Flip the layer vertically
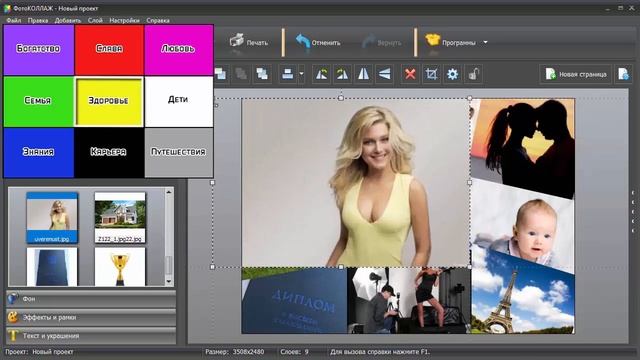The image size is (640, 360). pyautogui.click(x=384, y=74)
